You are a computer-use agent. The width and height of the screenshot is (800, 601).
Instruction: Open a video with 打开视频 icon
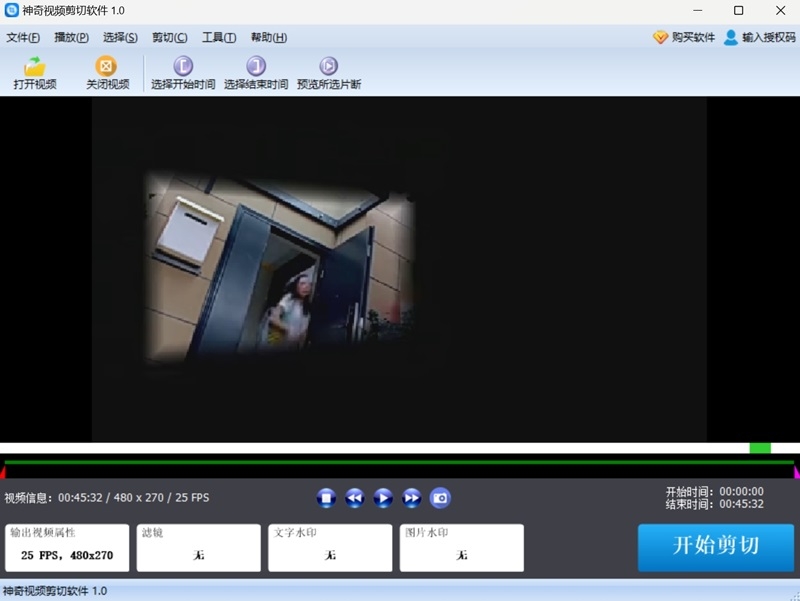pos(35,66)
